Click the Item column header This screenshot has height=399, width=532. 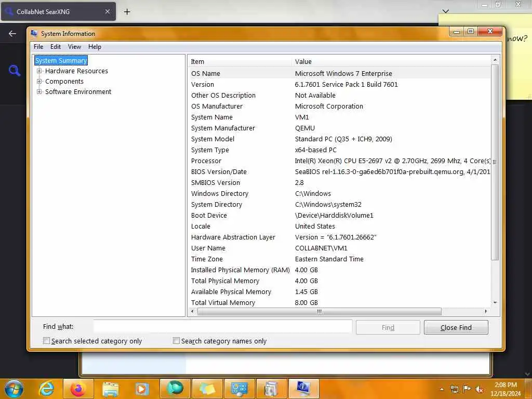point(240,61)
